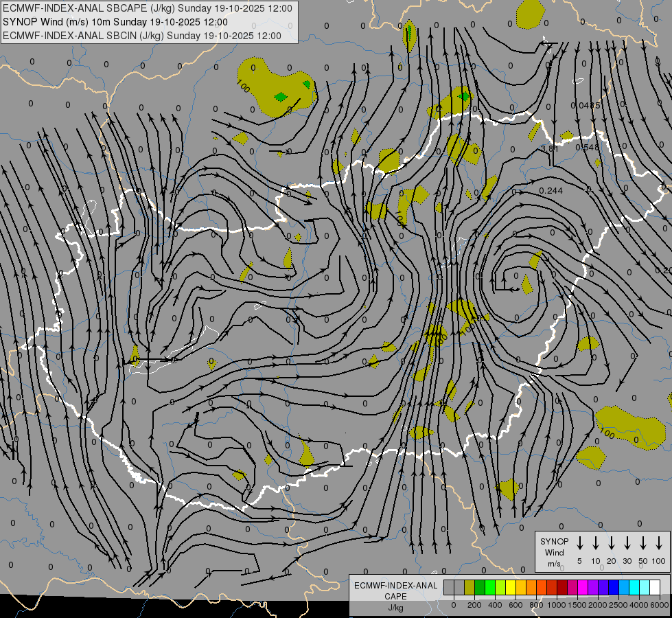Click the 10 m/s wind arrow in legend
Viewport: 672px width, 618px height.
coord(596,543)
